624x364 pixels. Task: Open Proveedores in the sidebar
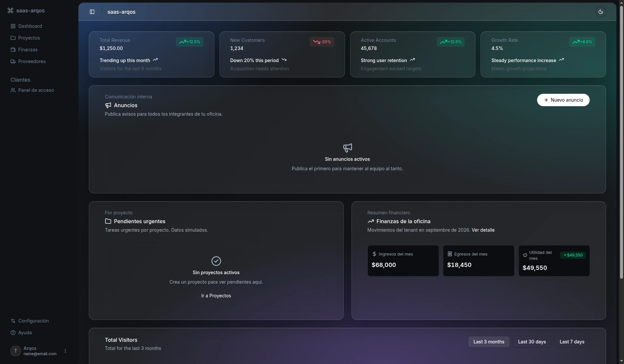click(x=39, y=61)
